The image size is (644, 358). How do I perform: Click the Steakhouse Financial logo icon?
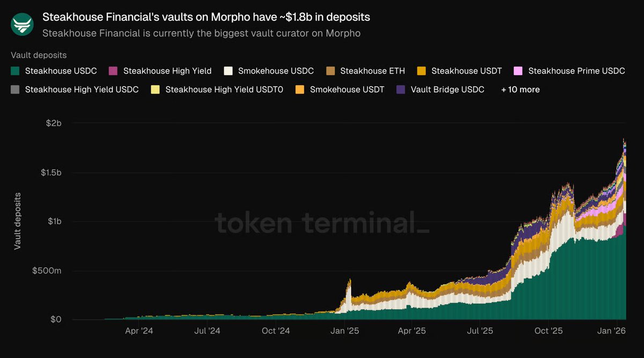point(22,24)
